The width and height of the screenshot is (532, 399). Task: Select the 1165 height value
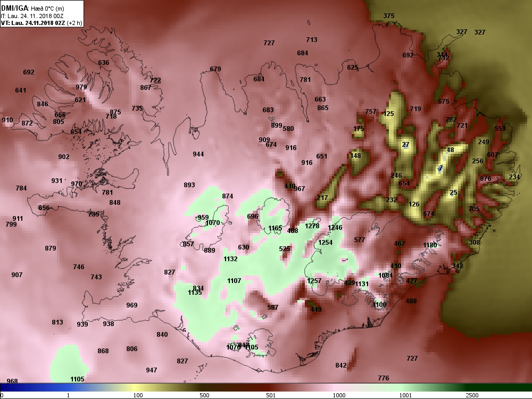[275, 228]
